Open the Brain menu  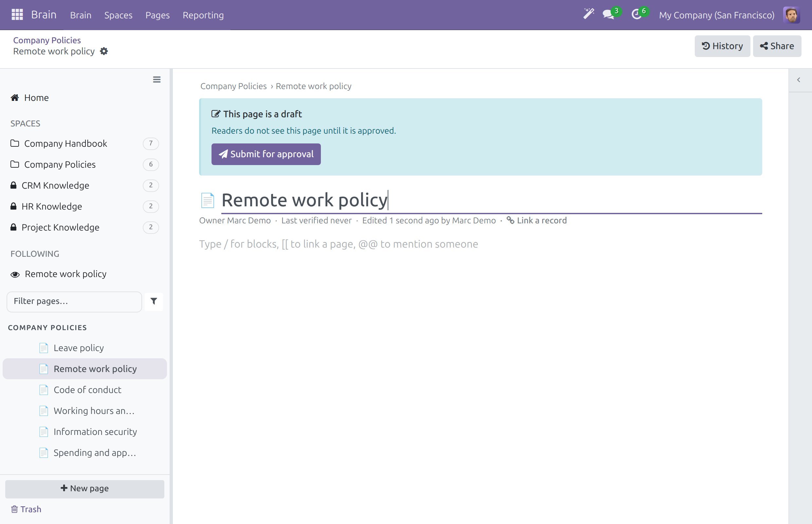pos(81,15)
